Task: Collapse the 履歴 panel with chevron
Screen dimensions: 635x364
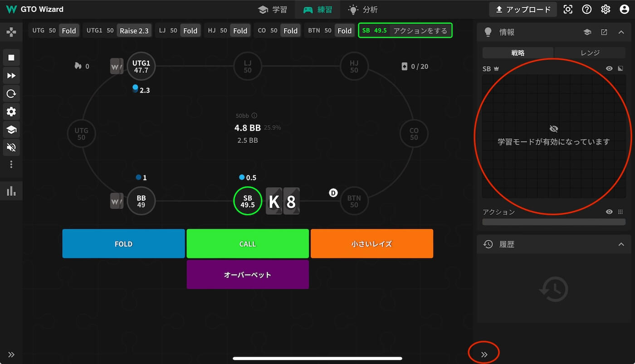Action: [621, 244]
